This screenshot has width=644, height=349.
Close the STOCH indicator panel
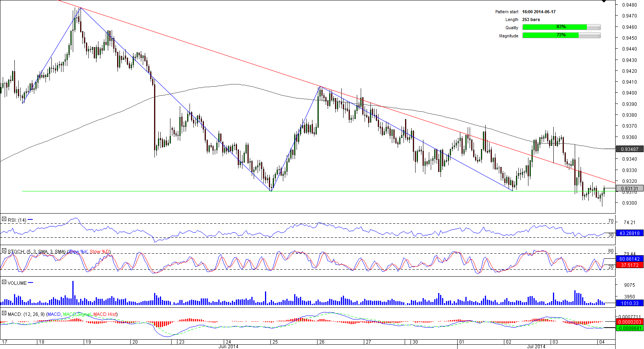4,251
